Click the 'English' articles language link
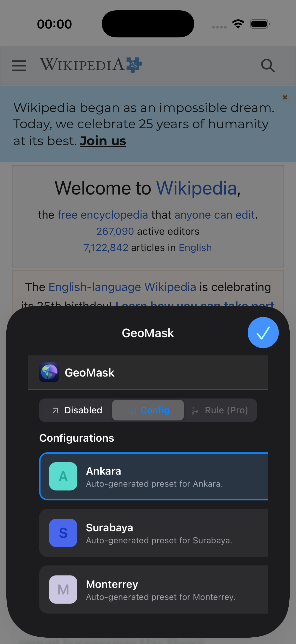The image size is (296, 644). coord(195,247)
